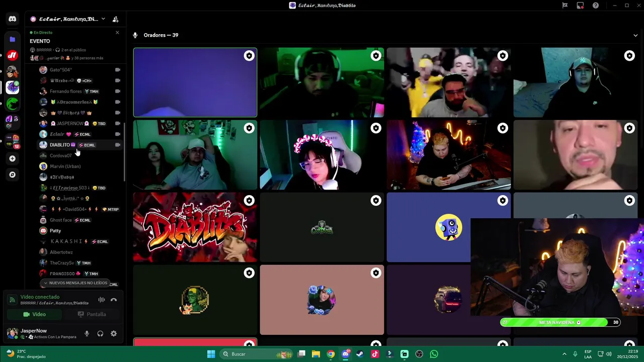
Task: Click the red stream-status icon in title bar
Action: [580, 6]
